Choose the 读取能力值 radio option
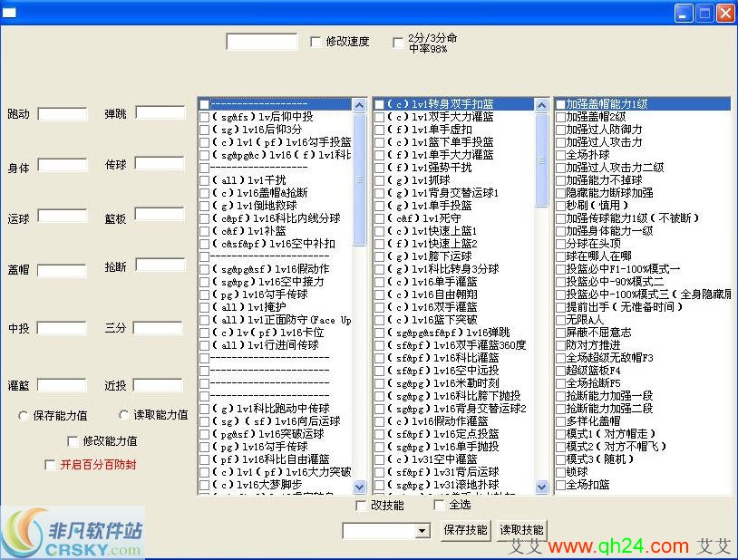 (x=124, y=415)
